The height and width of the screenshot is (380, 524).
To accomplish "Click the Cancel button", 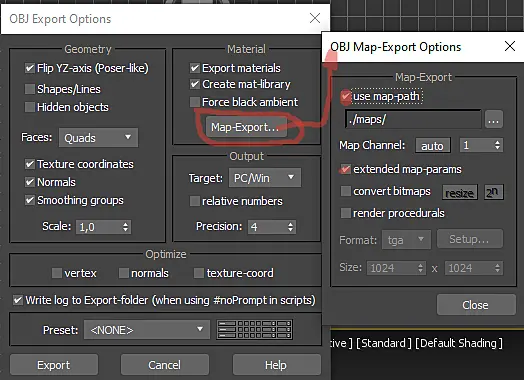I will (x=165, y=365).
